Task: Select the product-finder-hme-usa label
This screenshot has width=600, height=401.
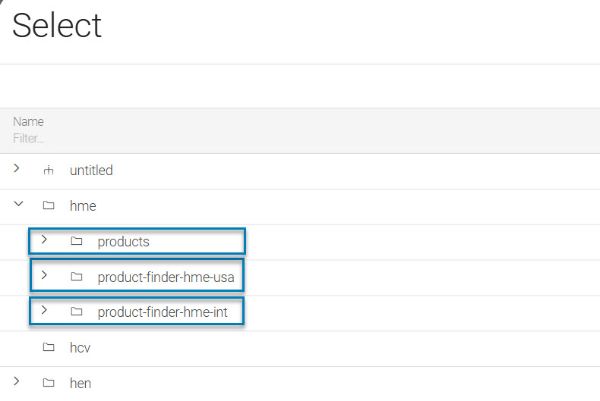Action: pos(166,277)
